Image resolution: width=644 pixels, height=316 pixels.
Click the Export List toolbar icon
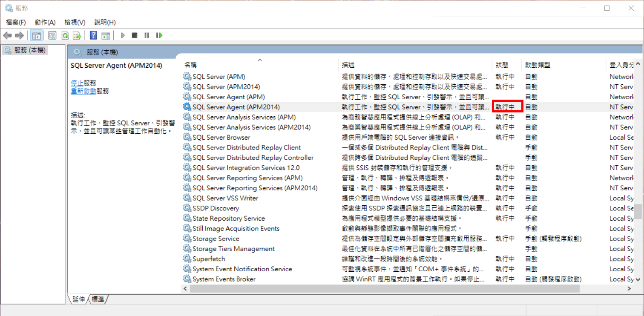point(77,35)
